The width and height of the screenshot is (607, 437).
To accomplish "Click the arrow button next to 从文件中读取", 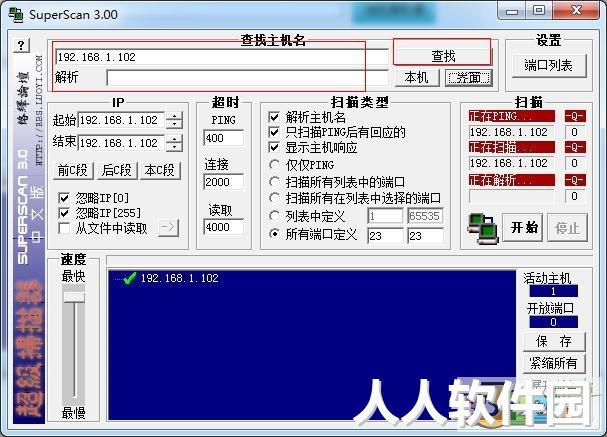I will [x=168, y=228].
